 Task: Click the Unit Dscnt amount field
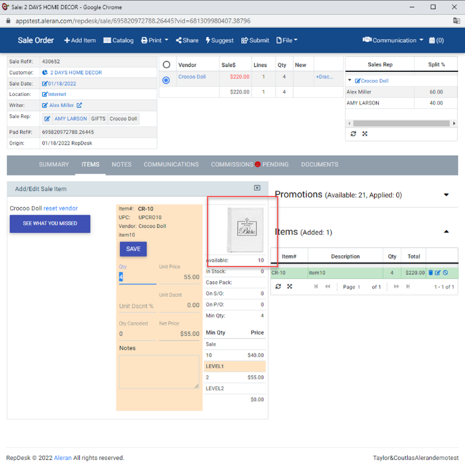(179, 306)
